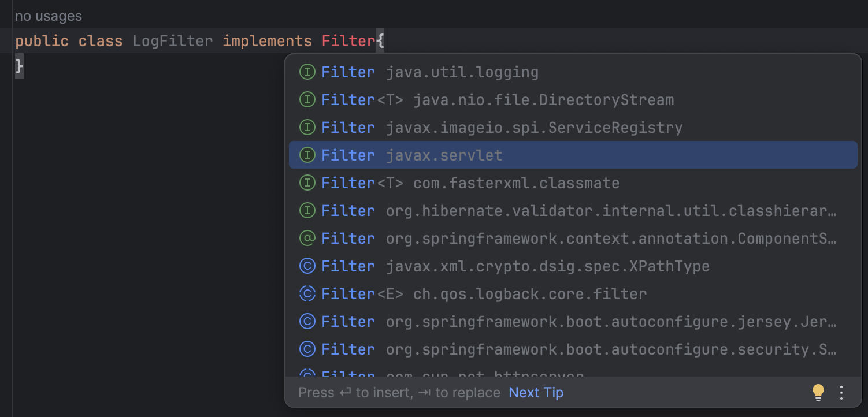The image size is (868, 417).
Task: Click class icon beside javax.xml.crypto.dsig.spec.XPathType
Action: click(x=307, y=266)
